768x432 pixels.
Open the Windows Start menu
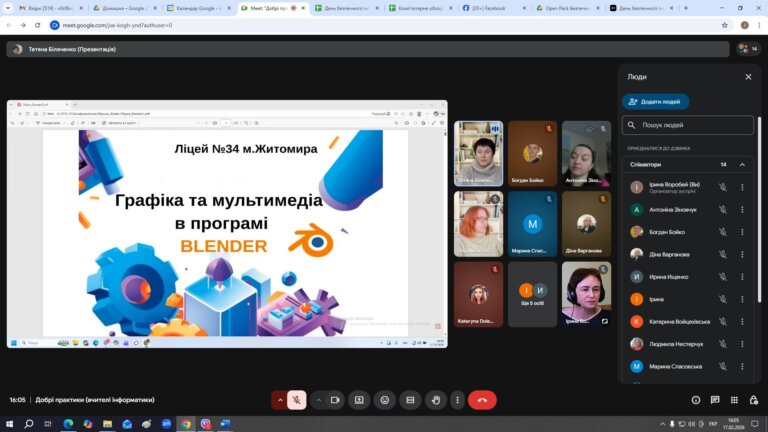pyautogui.click(x=9, y=424)
